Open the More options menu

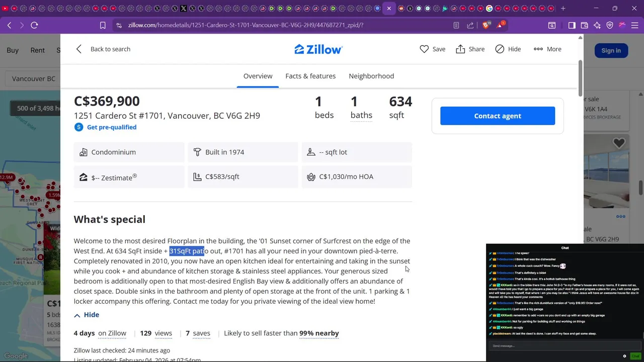[x=547, y=49]
